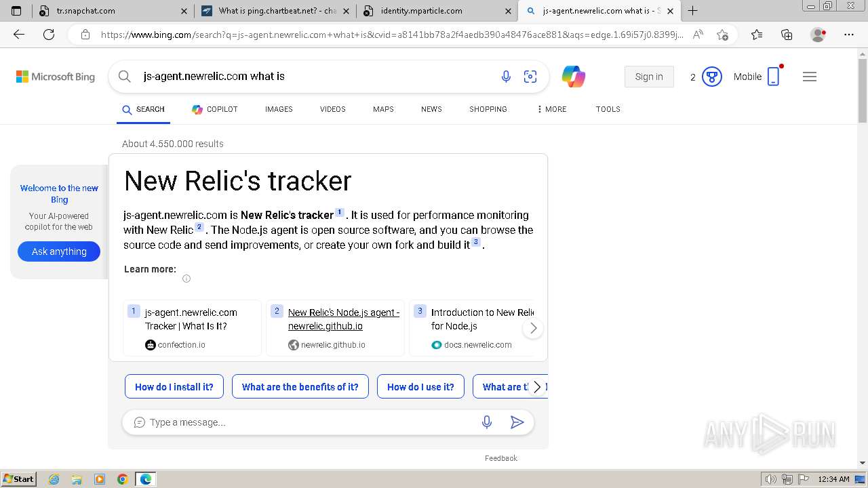Go back with the browser back arrow
Screen dimensions: 868x488
19,35
